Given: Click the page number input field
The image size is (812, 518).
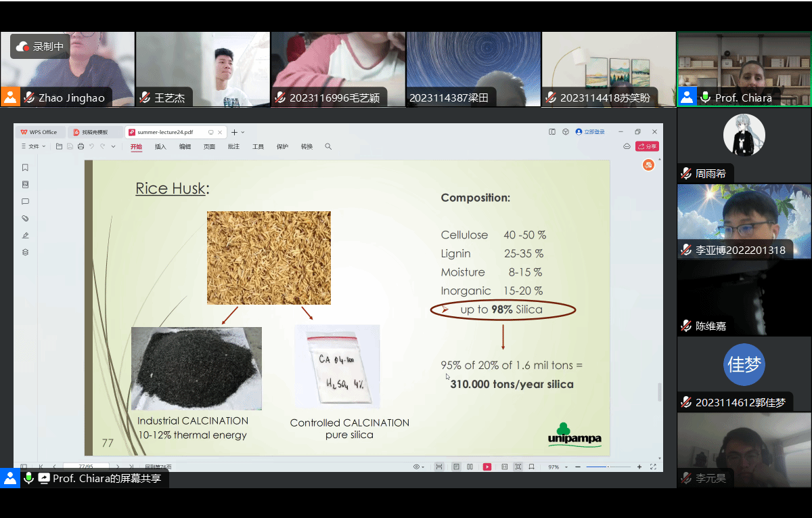Looking at the screenshot, I should pyautogui.click(x=86, y=467).
